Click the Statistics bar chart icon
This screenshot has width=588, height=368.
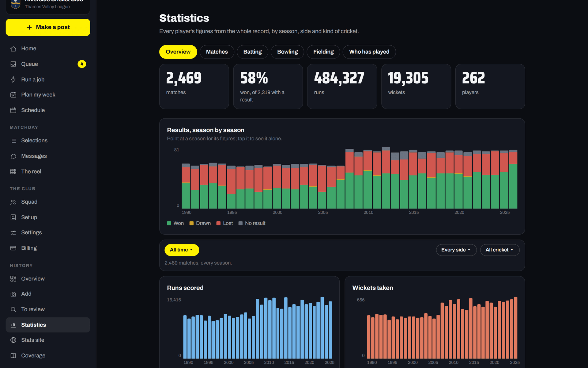(x=13, y=325)
